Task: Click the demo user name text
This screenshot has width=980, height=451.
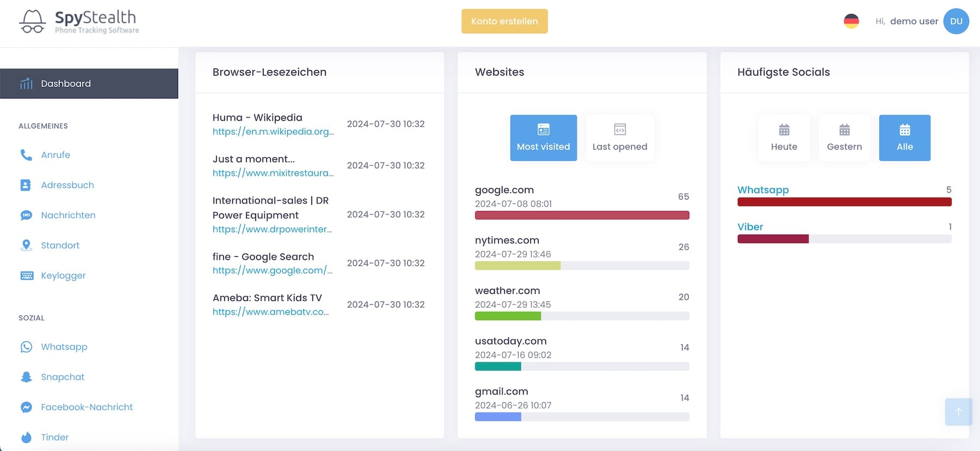Action: click(x=914, y=21)
